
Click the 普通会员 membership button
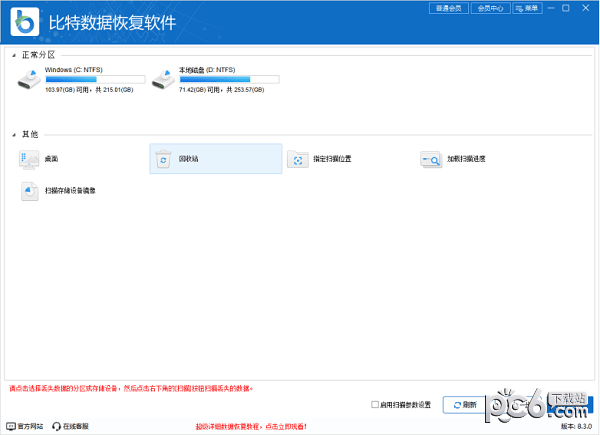449,8
